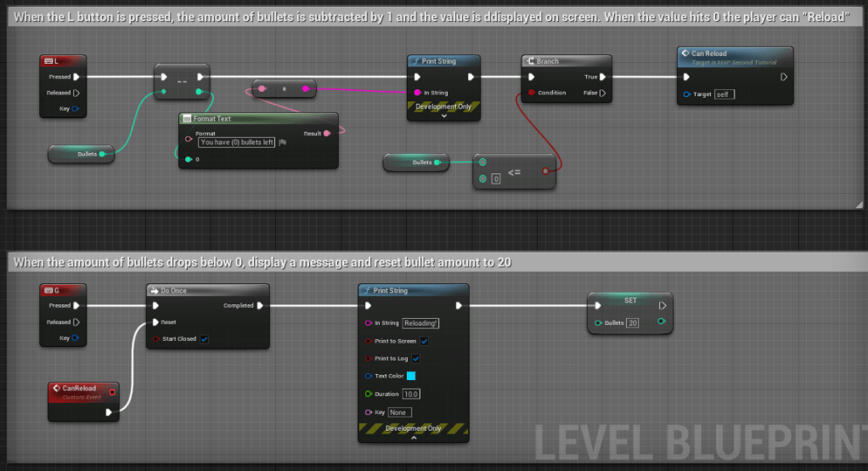Click the Format Text node icon

pos(187,119)
